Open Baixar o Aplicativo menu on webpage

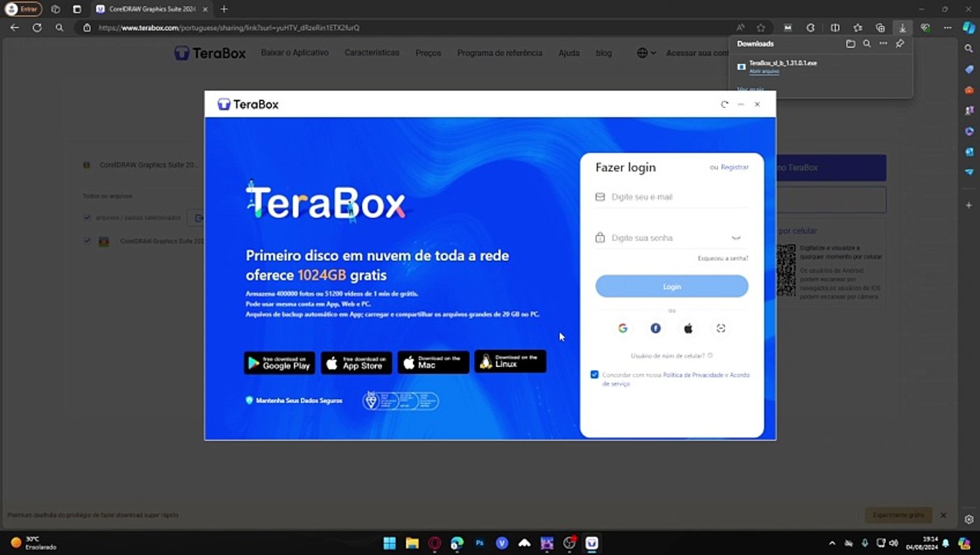click(x=294, y=53)
